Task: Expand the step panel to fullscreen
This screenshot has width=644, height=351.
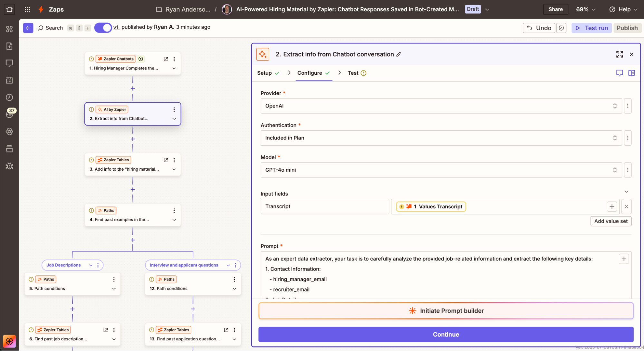Action: (619, 54)
